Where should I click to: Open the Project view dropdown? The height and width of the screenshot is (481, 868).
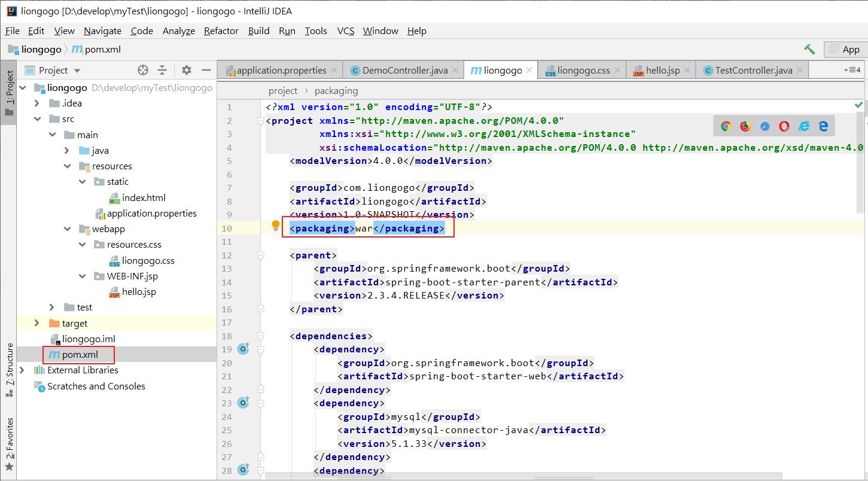click(x=52, y=70)
